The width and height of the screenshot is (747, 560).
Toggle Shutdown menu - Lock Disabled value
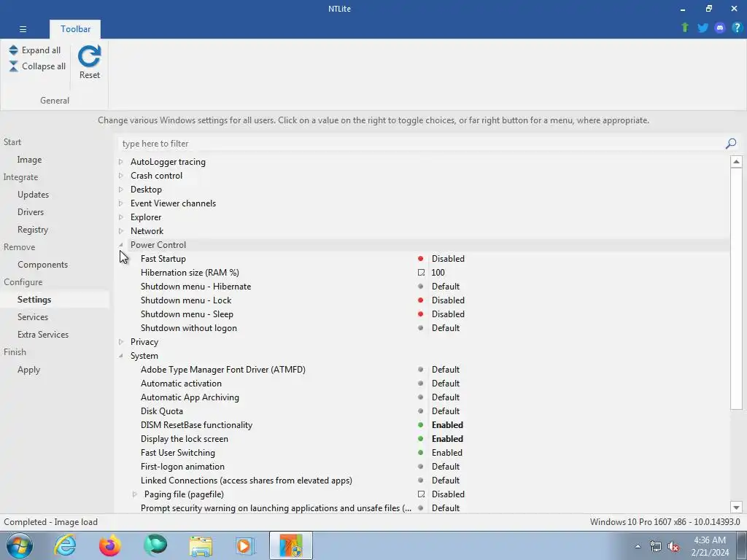(x=448, y=300)
